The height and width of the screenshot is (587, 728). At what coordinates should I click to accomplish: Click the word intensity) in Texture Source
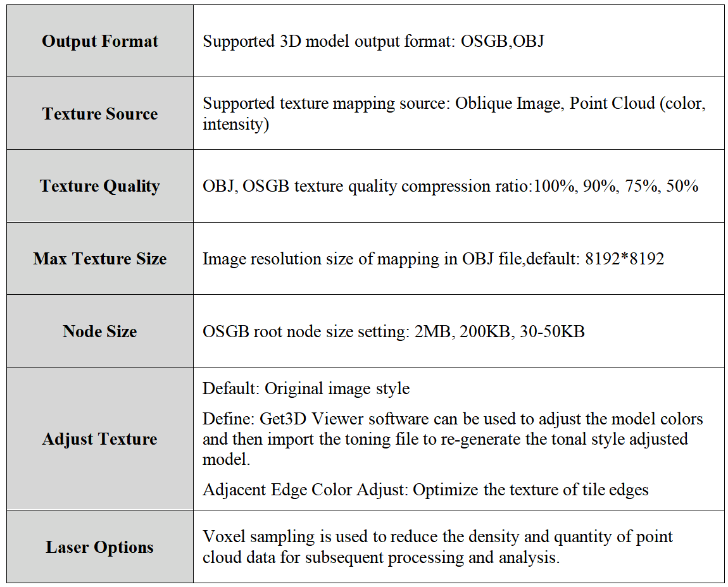tap(236, 125)
